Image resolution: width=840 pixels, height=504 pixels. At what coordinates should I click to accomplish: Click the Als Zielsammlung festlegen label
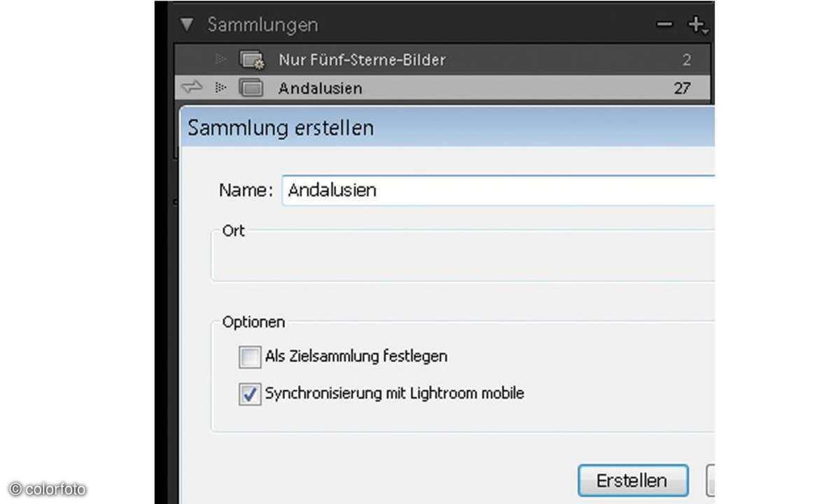(x=356, y=356)
